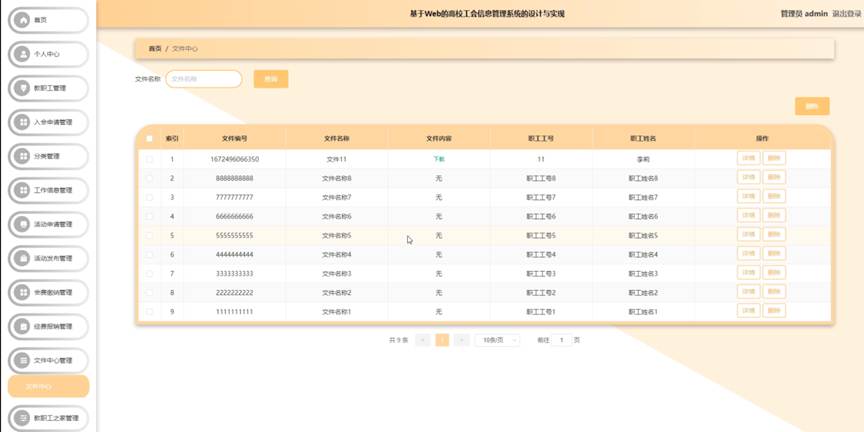Click 详情 for the 文件名称8 row
The width and height of the screenshot is (864, 432).
pyautogui.click(x=748, y=177)
